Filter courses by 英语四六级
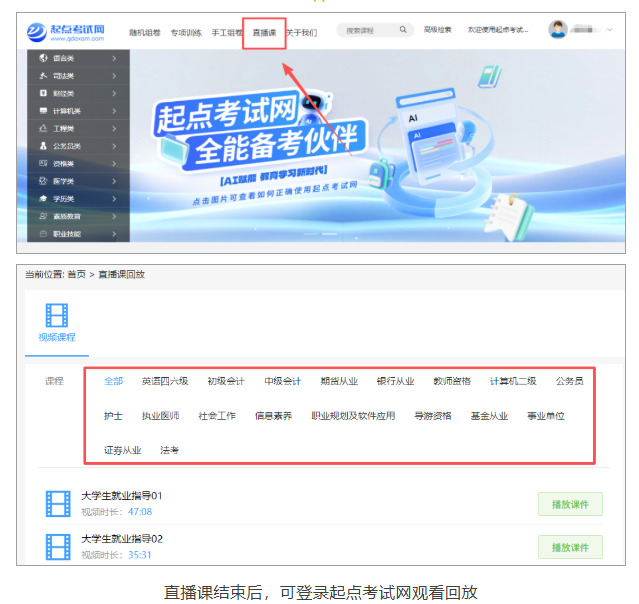 (x=165, y=381)
